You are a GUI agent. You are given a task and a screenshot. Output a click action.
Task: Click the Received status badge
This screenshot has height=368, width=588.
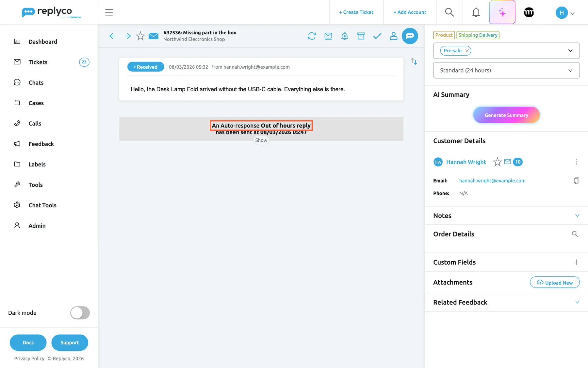click(x=146, y=67)
